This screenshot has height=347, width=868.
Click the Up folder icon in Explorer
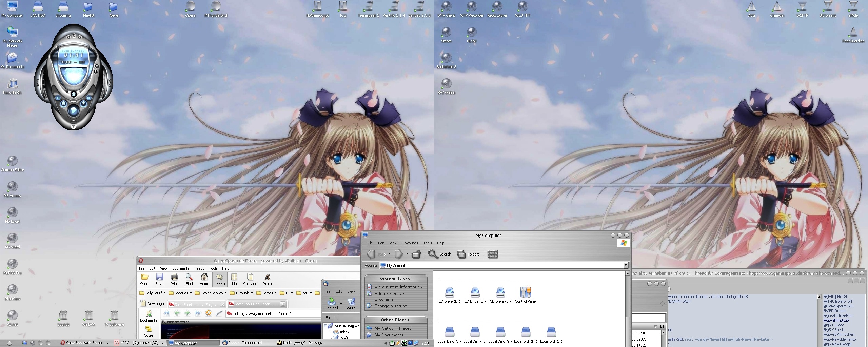pos(416,254)
